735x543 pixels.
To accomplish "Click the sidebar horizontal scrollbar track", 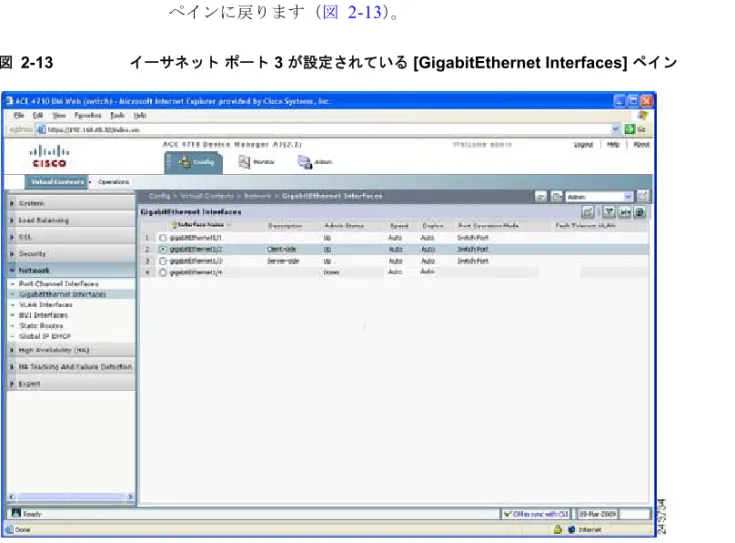I will pos(71,497).
